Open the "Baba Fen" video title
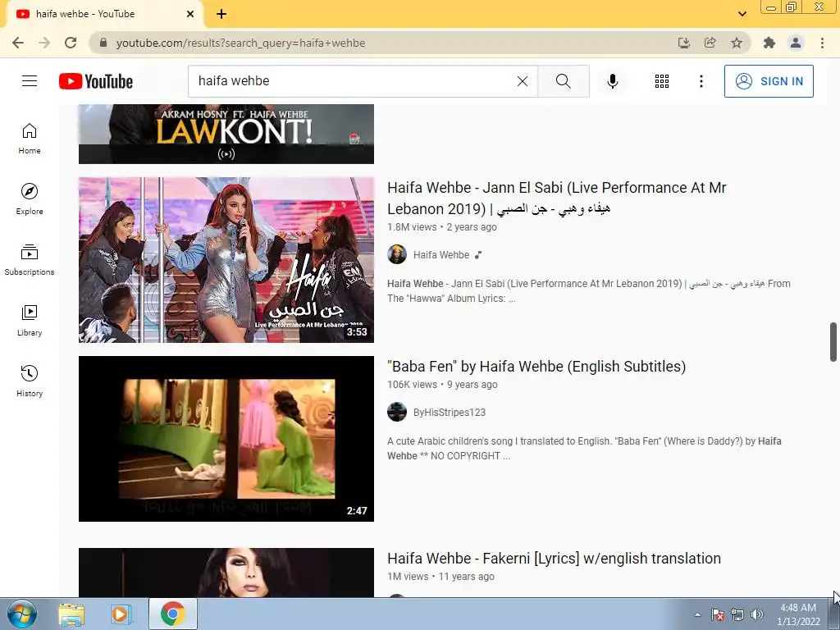Screen dimensions: 840x630 click(x=536, y=367)
